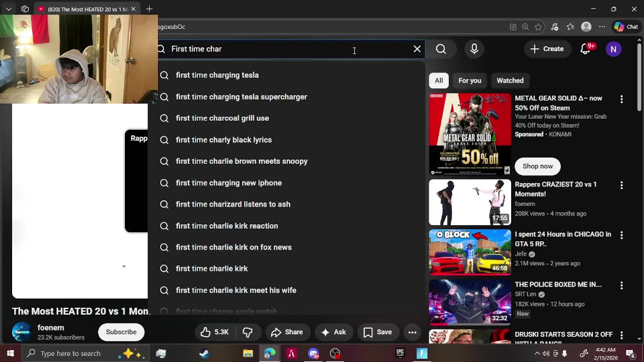Open a new browser tab
The height and width of the screenshot is (362, 644).
(149, 9)
